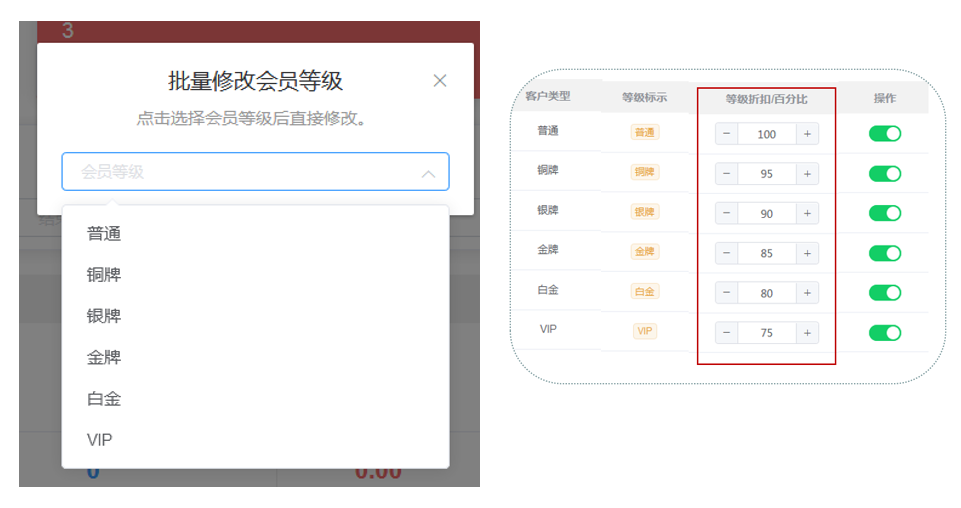Decrease the 银牌 discount with minus button

point(727,213)
